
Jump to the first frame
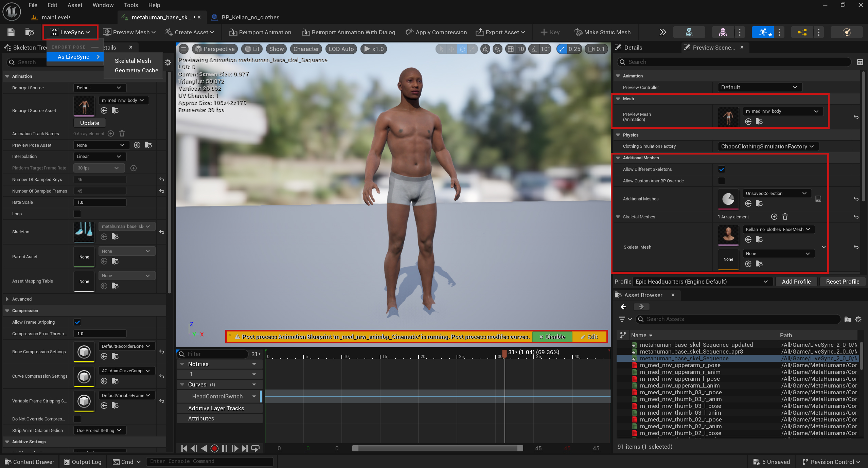(184, 448)
